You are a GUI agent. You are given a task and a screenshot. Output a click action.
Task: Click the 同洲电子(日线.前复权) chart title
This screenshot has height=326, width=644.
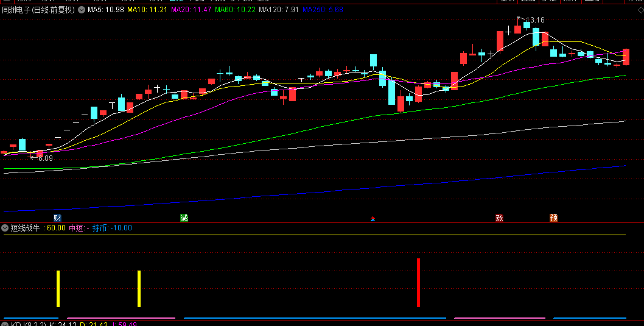[x=38, y=10]
